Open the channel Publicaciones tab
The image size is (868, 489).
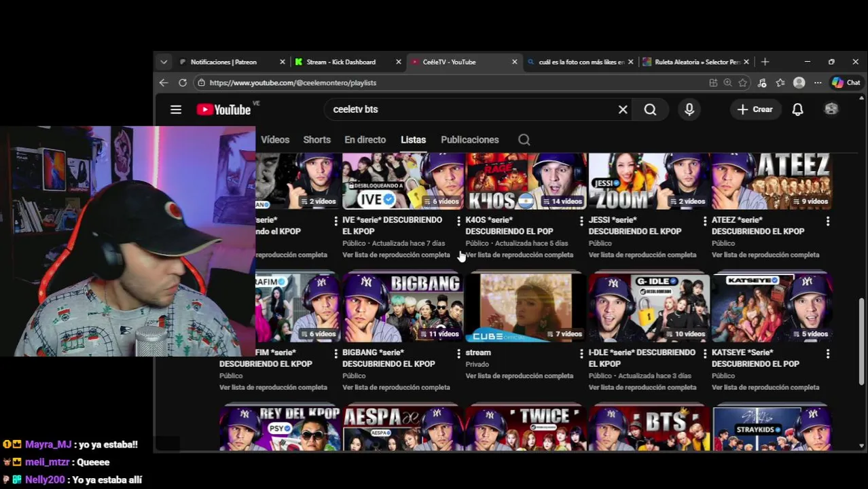[x=470, y=140]
